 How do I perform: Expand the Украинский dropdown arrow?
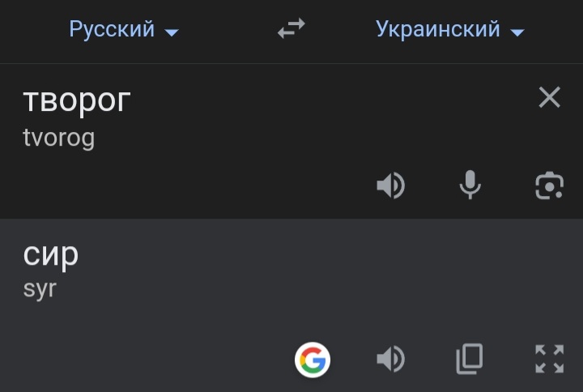point(517,32)
